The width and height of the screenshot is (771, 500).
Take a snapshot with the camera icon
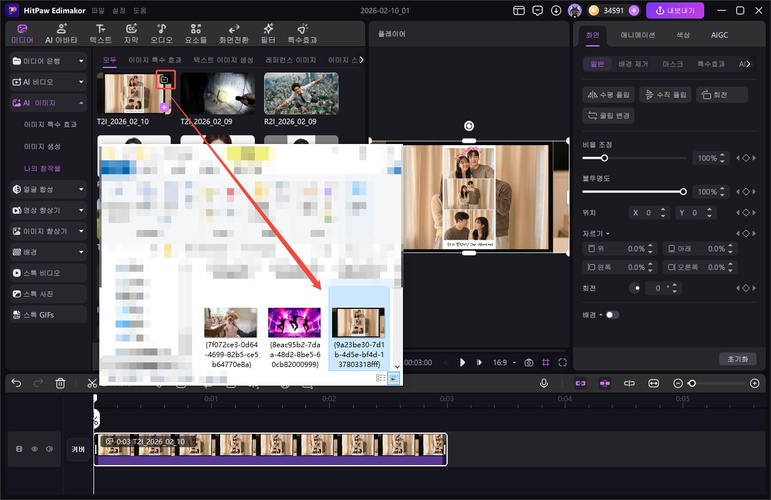click(x=528, y=362)
